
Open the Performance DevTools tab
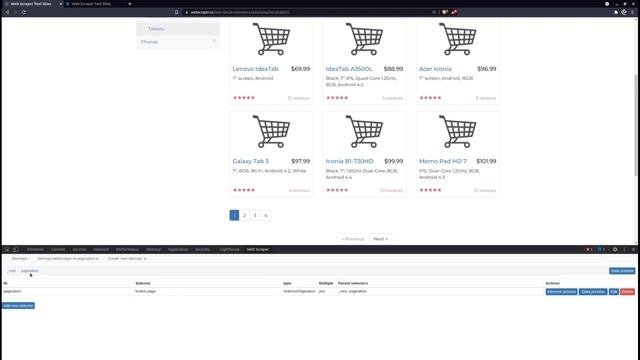127,249
